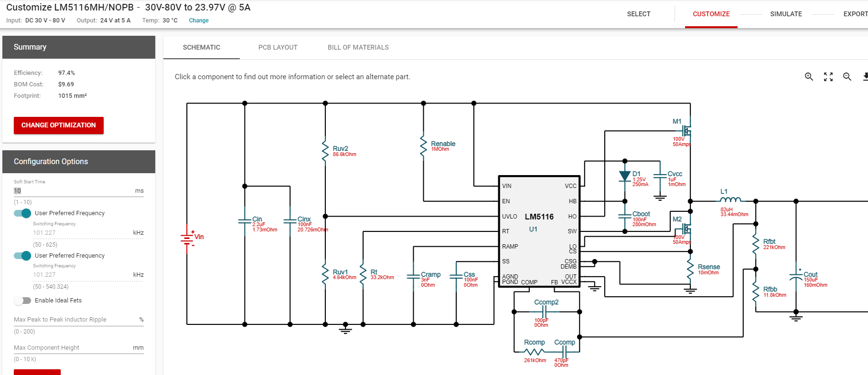Select the Rfbb 11.8kOhm resistor symbol

click(756, 291)
